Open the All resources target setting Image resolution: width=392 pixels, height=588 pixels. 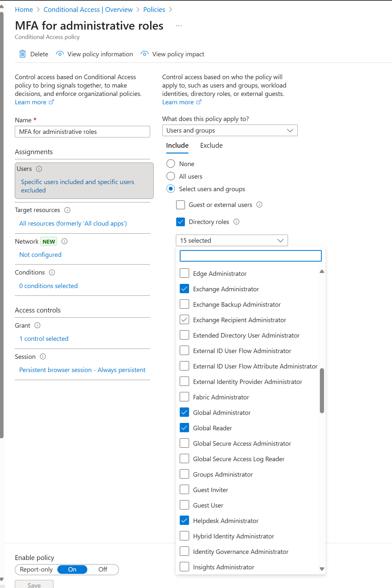(x=73, y=223)
